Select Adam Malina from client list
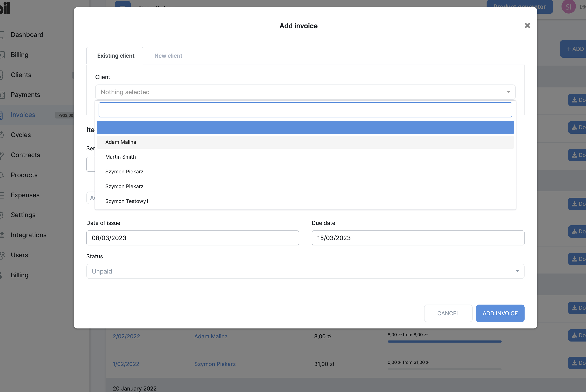The width and height of the screenshot is (586, 392). click(121, 142)
